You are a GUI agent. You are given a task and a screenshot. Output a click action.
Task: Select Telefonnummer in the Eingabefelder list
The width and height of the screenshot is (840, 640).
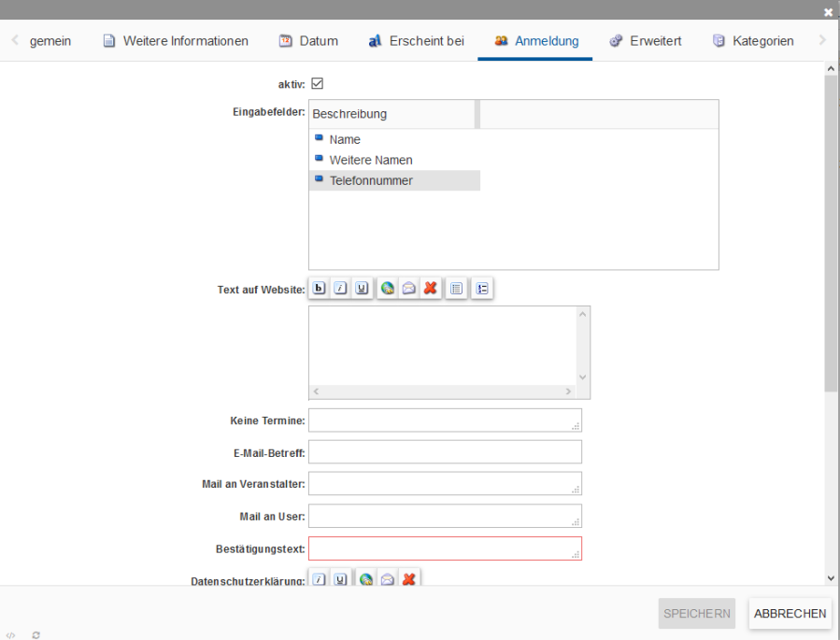(371, 180)
